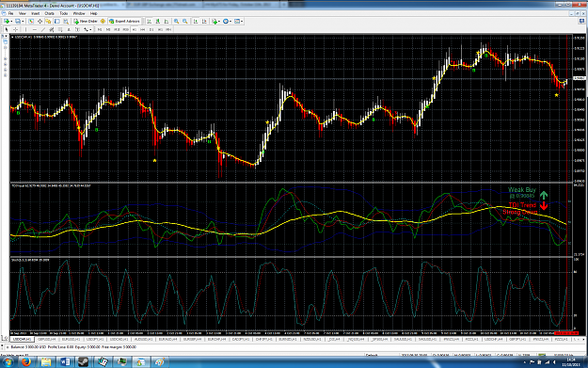The height and width of the screenshot is (368, 588).
Task: Open the Help menu
Action: pyautogui.click(x=94, y=13)
